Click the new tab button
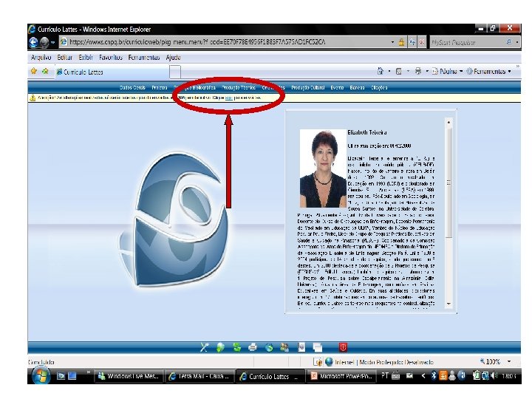 pos(175,72)
